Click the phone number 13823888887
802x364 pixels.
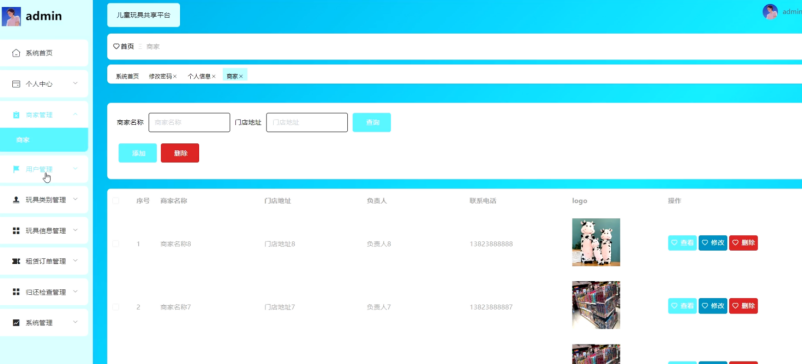491,307
